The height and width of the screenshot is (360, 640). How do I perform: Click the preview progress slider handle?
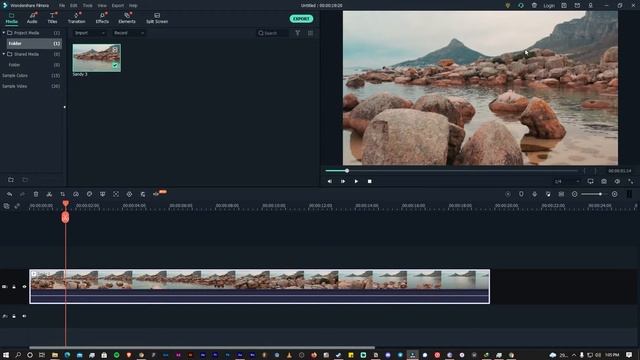347,171
